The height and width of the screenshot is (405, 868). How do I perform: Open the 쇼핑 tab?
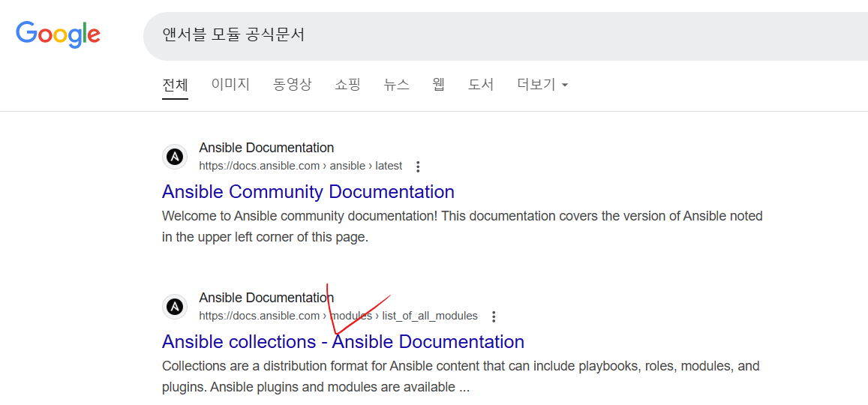tap(347, 85)
